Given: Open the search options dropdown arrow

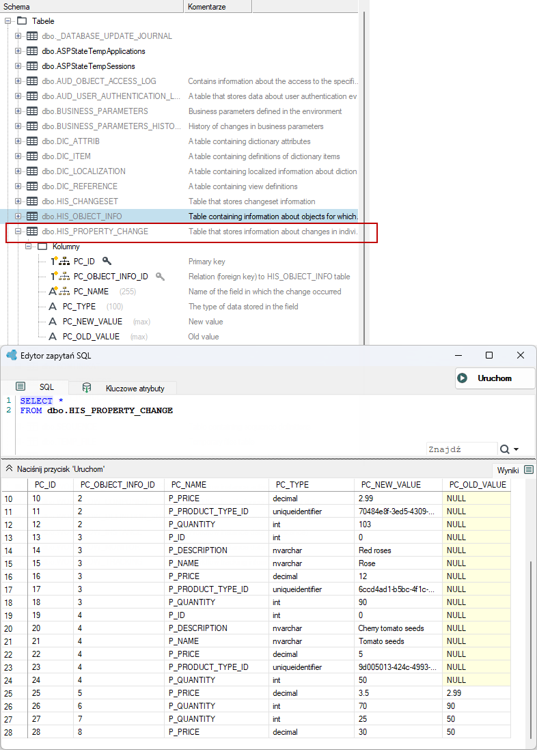Looking at the screenshot, I should (517, 449).
